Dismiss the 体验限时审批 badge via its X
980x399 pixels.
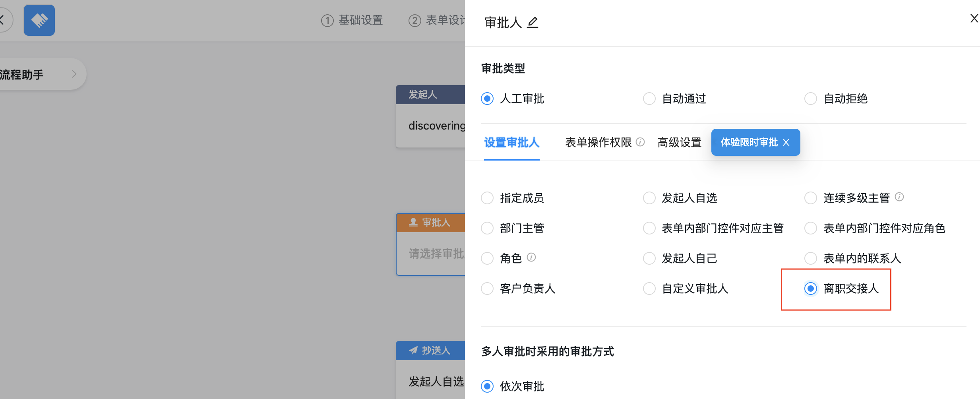(x=786, y=142)
